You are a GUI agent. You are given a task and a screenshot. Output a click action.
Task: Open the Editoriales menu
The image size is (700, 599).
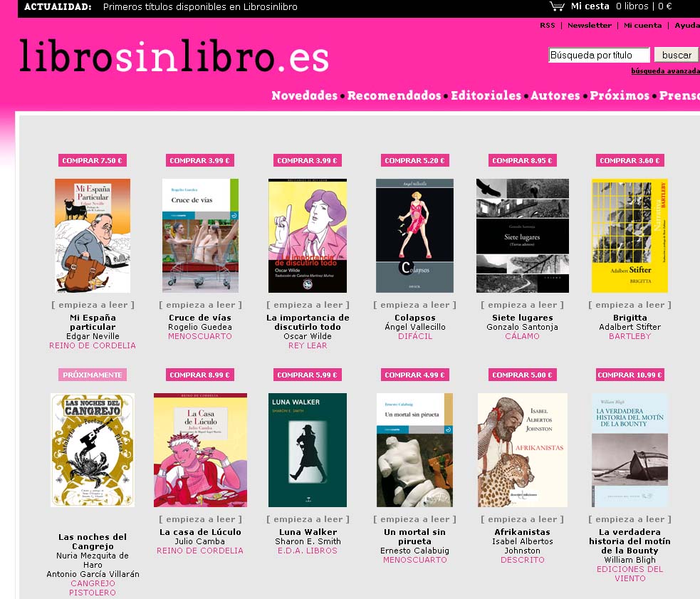(486, 95)
